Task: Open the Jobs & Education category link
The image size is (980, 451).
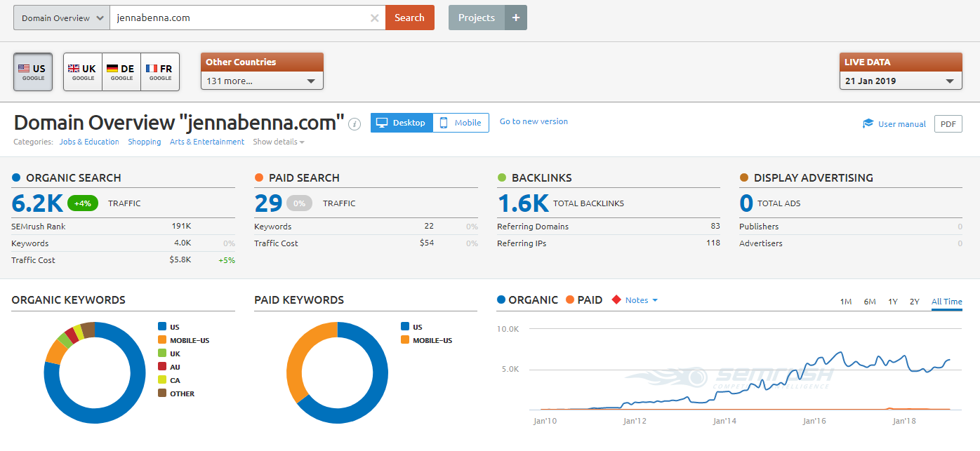Action: (x=89, y=142)
